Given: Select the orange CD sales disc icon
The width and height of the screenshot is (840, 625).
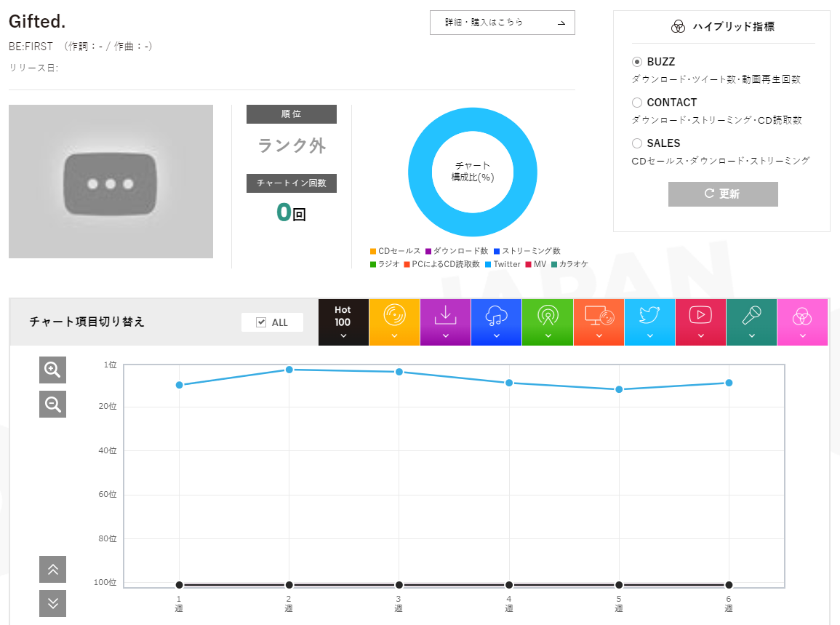Looking at the screenshot, I should 394,315.
